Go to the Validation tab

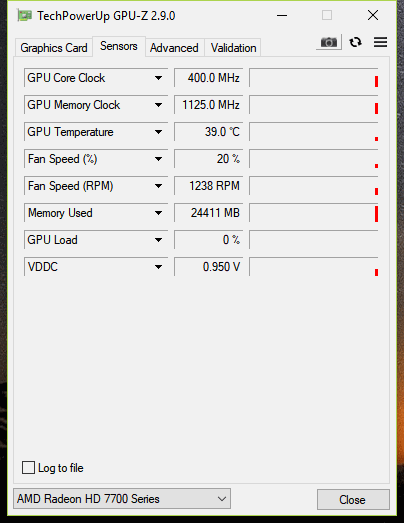pyautogui.click(x=233, y=48)
